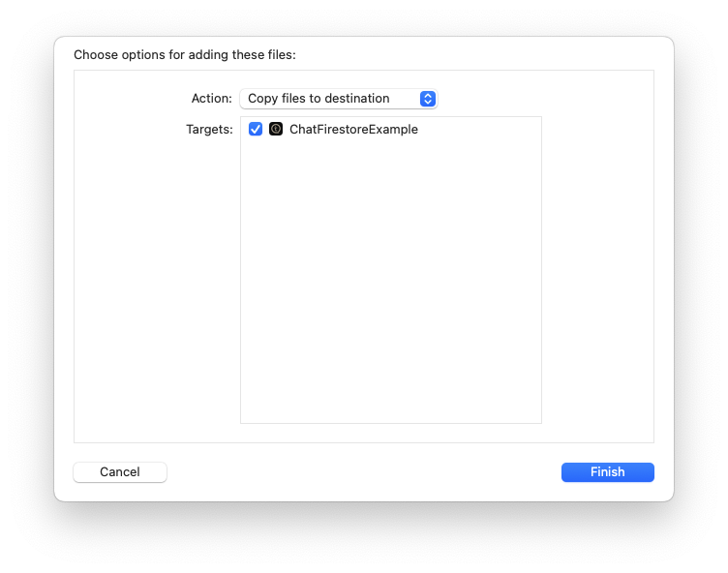The width and height of the screenshot is (728, 573).
Task: Click the ChatFirestoreExample app icon
Action: click(276, 129)
